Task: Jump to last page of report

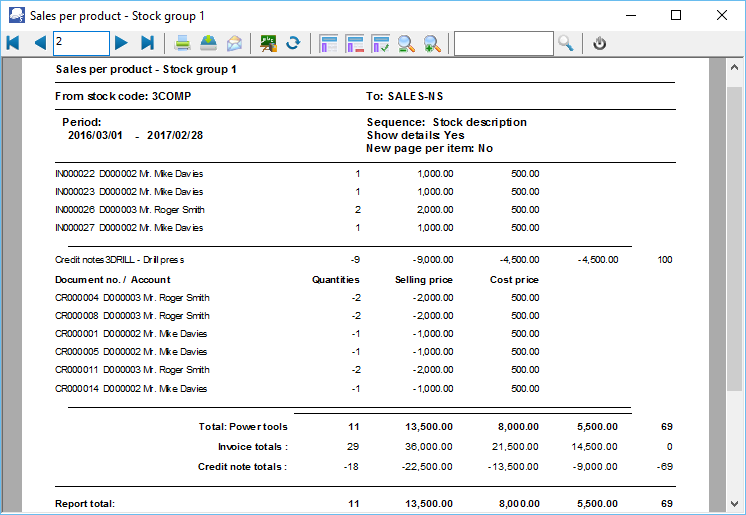Action: pos(147,43)
